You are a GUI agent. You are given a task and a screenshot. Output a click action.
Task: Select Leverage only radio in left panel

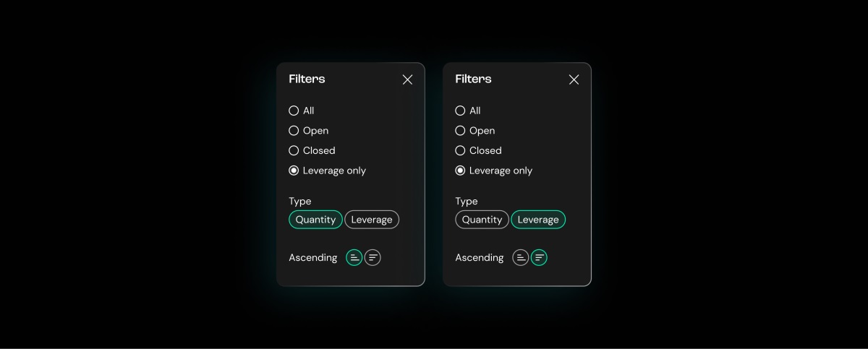[294, 171]
